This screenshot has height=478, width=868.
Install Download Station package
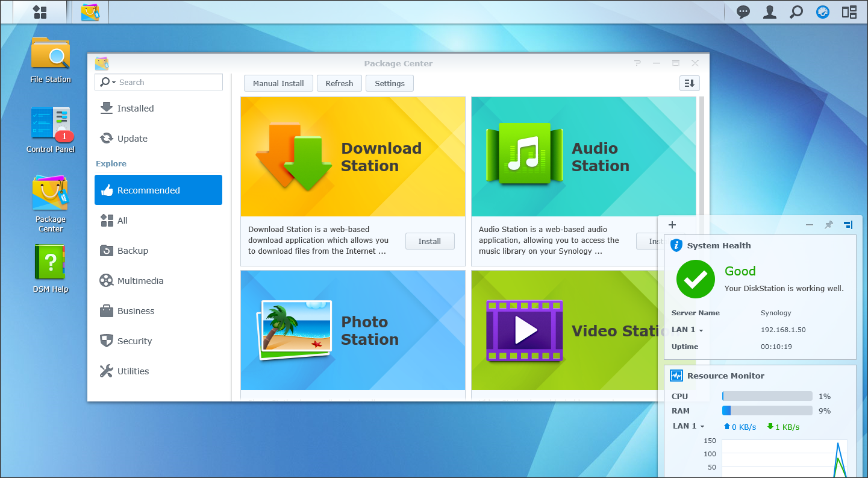[429, 241]
